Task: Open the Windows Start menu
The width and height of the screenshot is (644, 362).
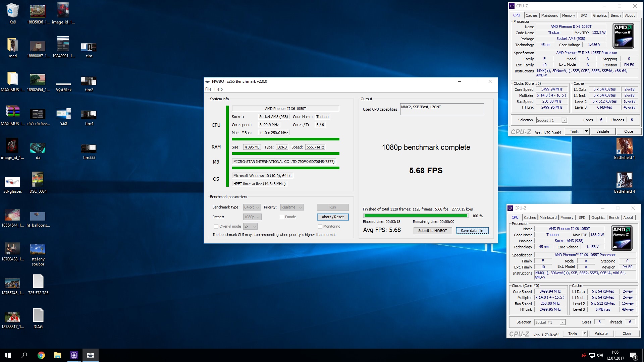Action: click(8, 355)
